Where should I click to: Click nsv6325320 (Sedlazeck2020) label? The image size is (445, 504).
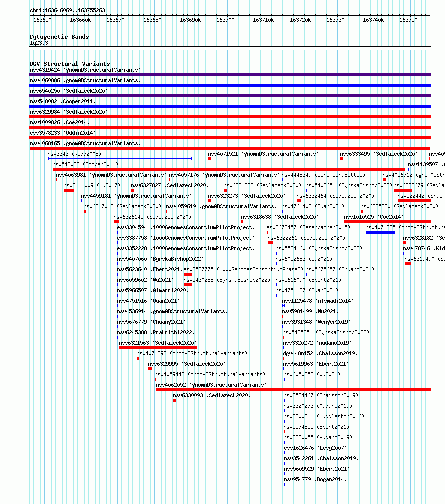tap(399, 206)
